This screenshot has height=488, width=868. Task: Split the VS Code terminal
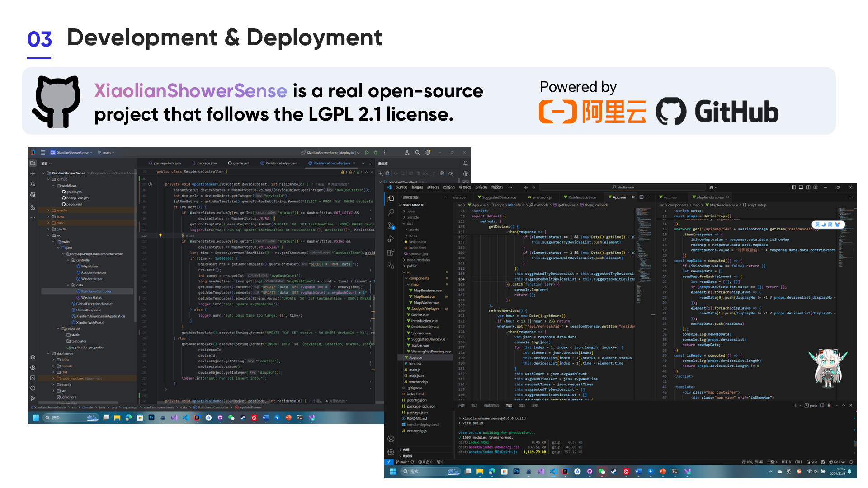coord(822,405)
